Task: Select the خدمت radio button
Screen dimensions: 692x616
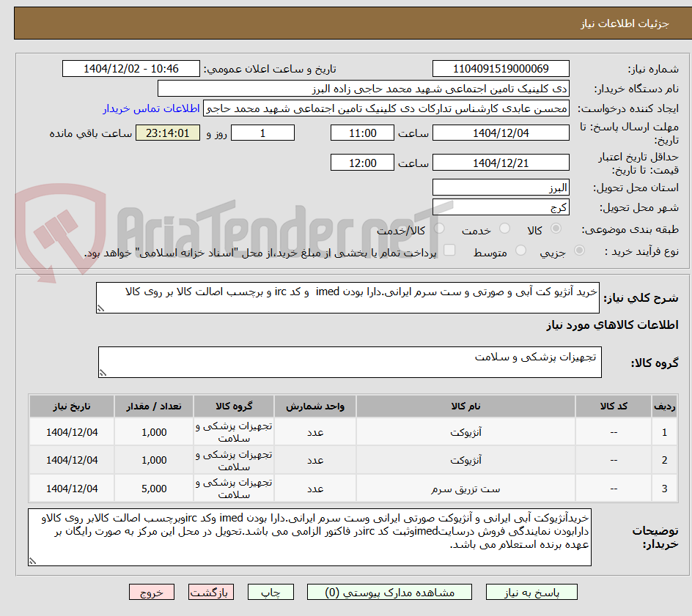Action: pyautogui.click(x=504, y=229)
